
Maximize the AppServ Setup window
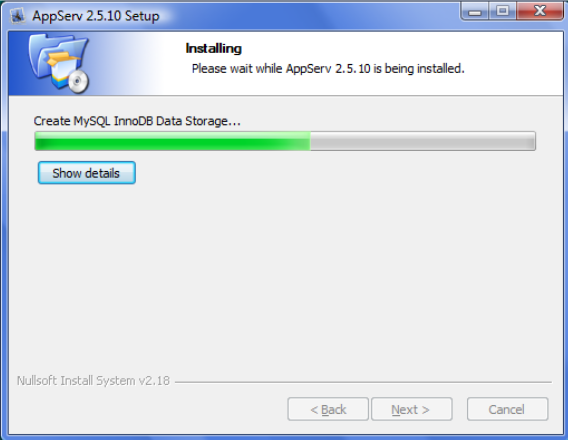pos(502,11)
